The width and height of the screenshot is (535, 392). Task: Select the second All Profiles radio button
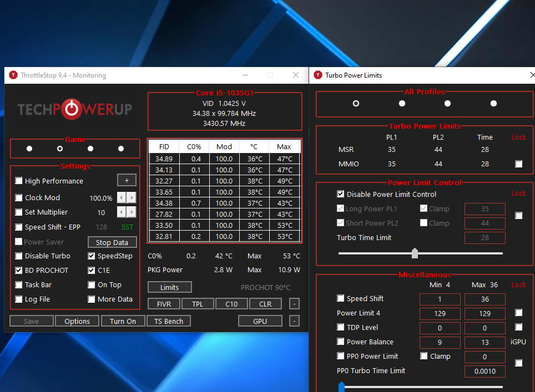click(x=402, y=103)
